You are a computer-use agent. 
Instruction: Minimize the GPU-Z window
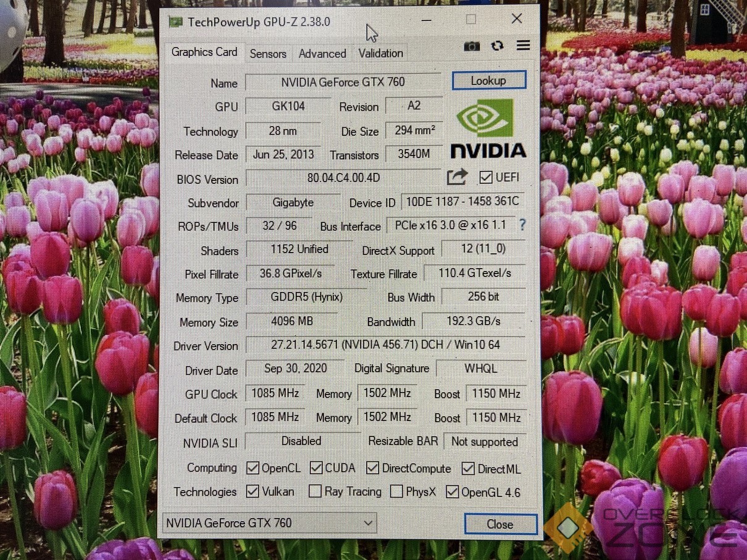click(x=427, y=20)
